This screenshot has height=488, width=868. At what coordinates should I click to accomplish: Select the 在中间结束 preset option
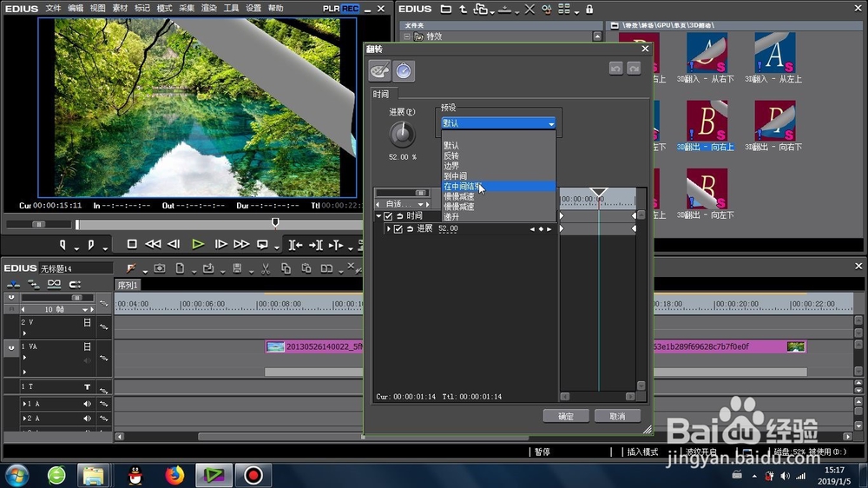[x=498, y=186]
